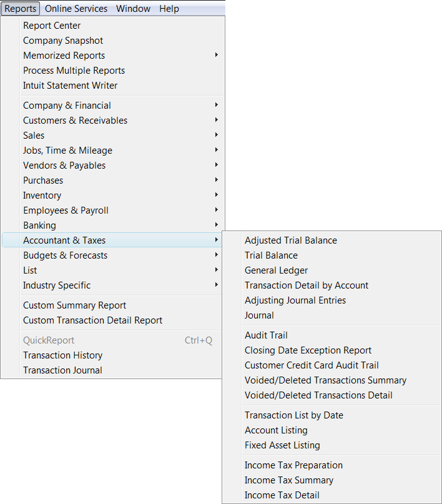Select Closing Date Exception Report
442x504 pixels.
(308, 350)
